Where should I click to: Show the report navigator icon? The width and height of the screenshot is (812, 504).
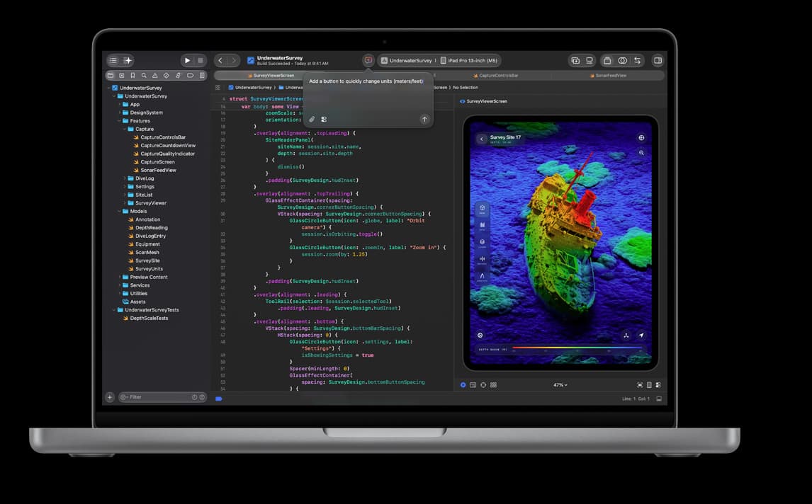[x=202, y=76]
